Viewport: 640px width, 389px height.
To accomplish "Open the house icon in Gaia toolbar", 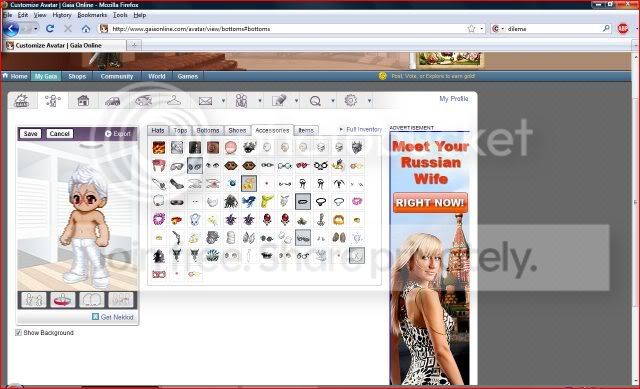I will click(x=83, y=100).
